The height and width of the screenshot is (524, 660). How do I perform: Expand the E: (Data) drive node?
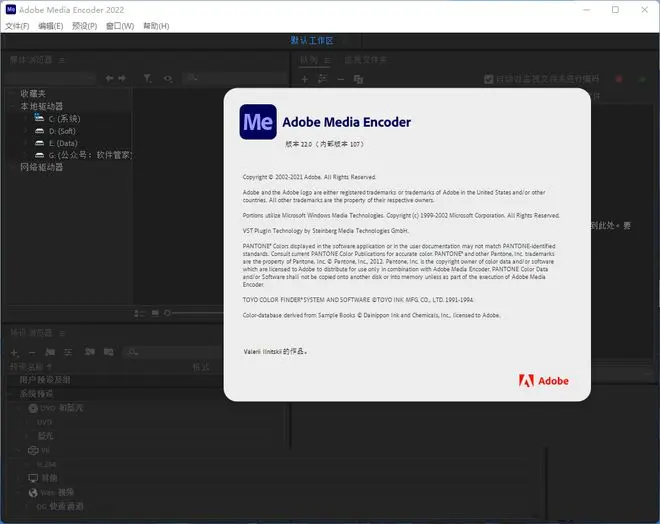[26, 143]
